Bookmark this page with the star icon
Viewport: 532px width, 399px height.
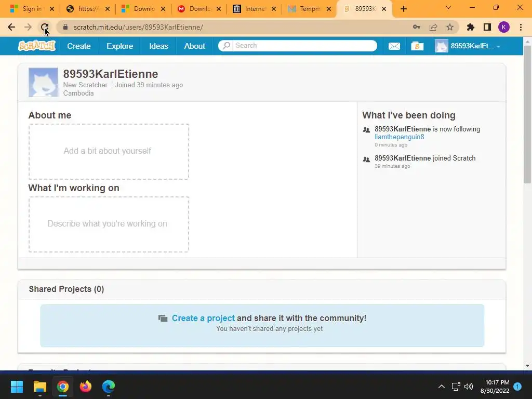[x=450, y=27]
